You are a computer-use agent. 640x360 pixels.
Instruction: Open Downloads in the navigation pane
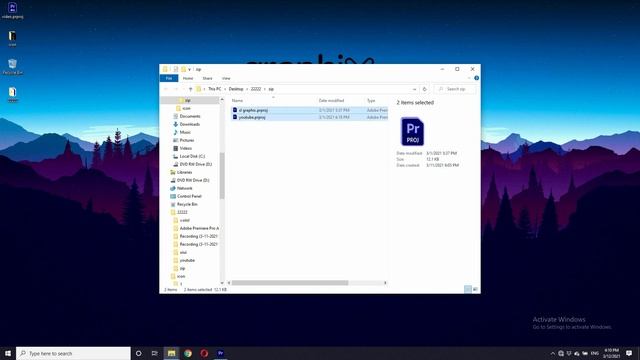(x=189, y=124)
